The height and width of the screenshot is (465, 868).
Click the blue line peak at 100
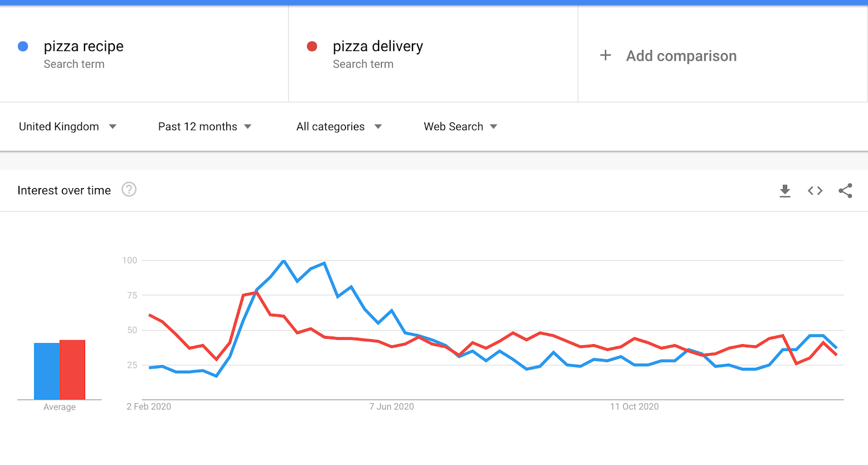[284, 261]
